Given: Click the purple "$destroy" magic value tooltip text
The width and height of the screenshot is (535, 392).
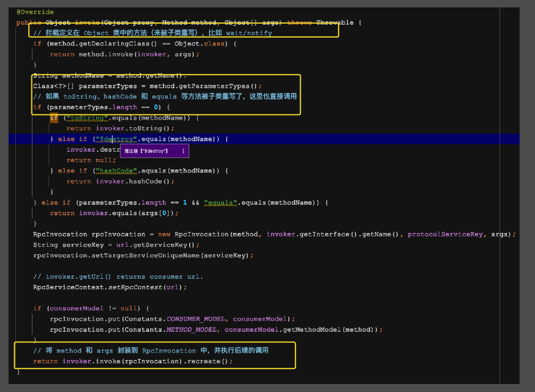Looking at the screenshot, I should (146, 151).
